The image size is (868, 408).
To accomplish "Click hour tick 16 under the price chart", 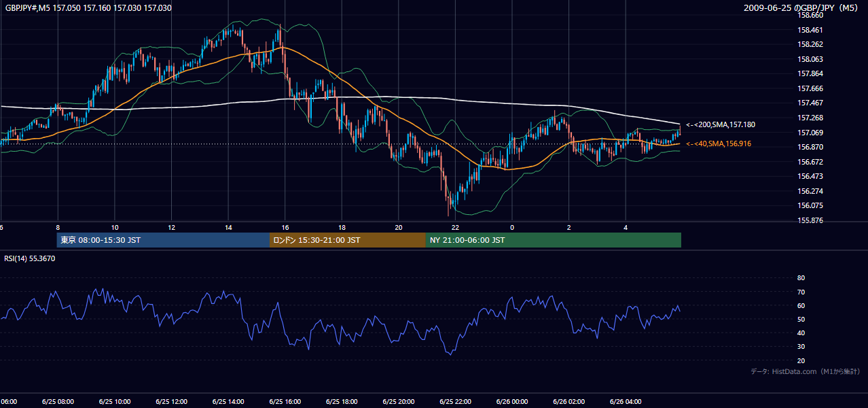I will 285,228.
